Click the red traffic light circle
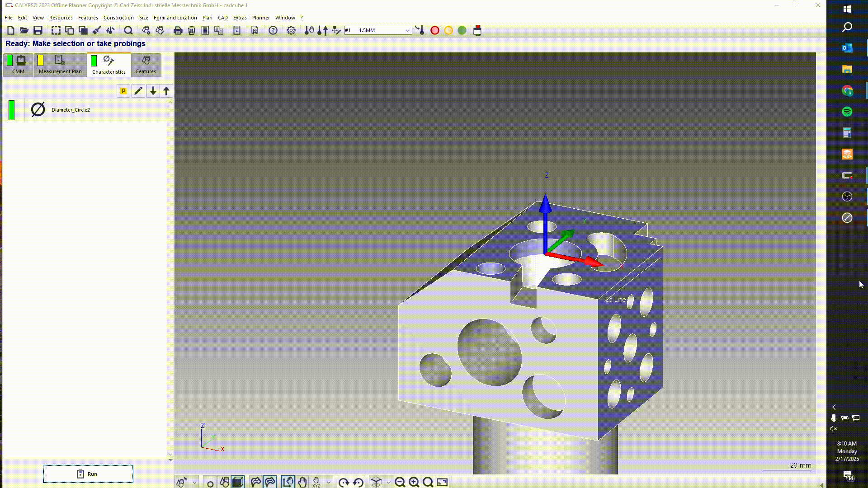Screen dimensions: 868x488 click(434, 30)
